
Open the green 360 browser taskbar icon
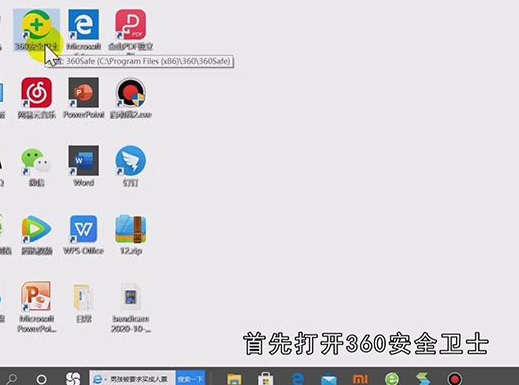(x=392, y=379)
